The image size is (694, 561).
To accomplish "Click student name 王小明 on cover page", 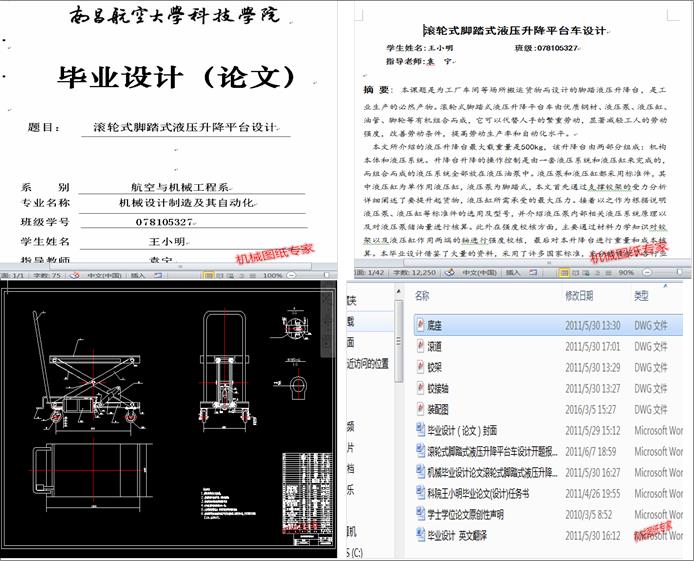I will point(167,241).
